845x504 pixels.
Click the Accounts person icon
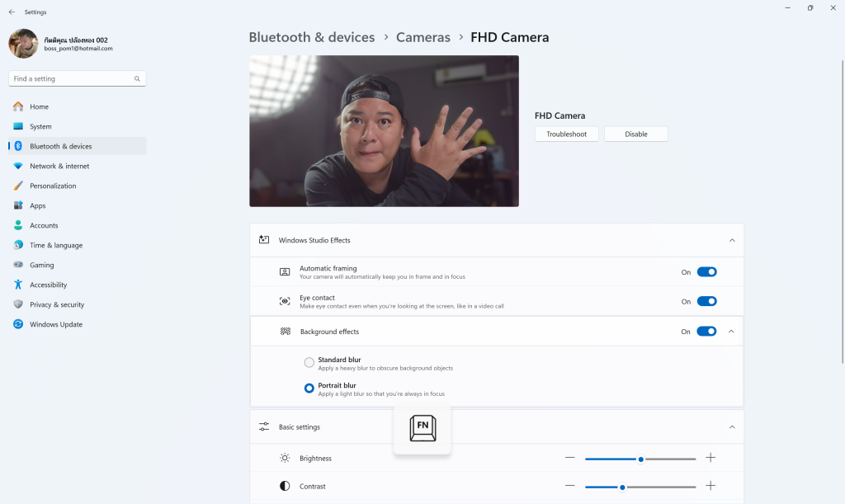click(x=18, y=225)
